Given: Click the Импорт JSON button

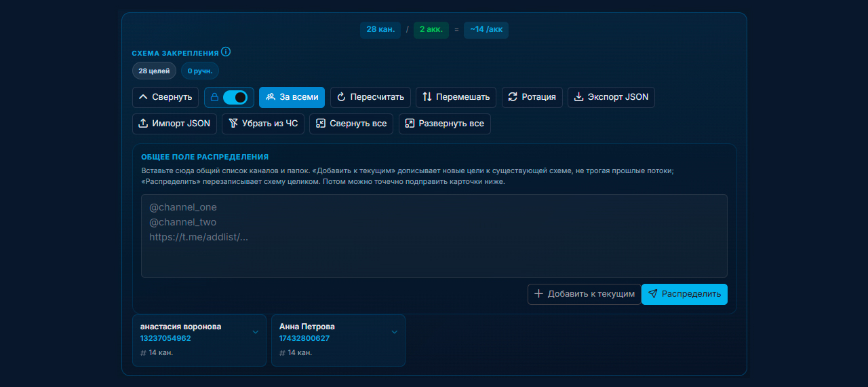Looking at the screenshot, I should click(174, 124).
